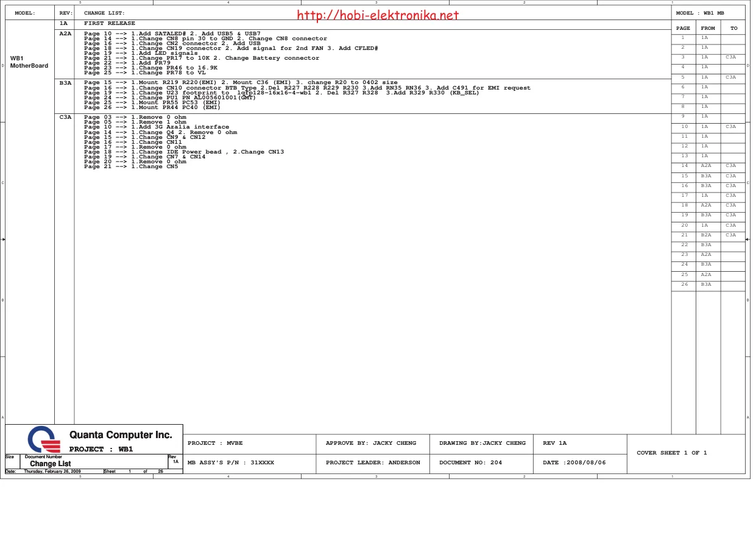Click the 'DATE :2008/08/06' cell
This screenshot has width=756, height=535.
pos(574,462)
